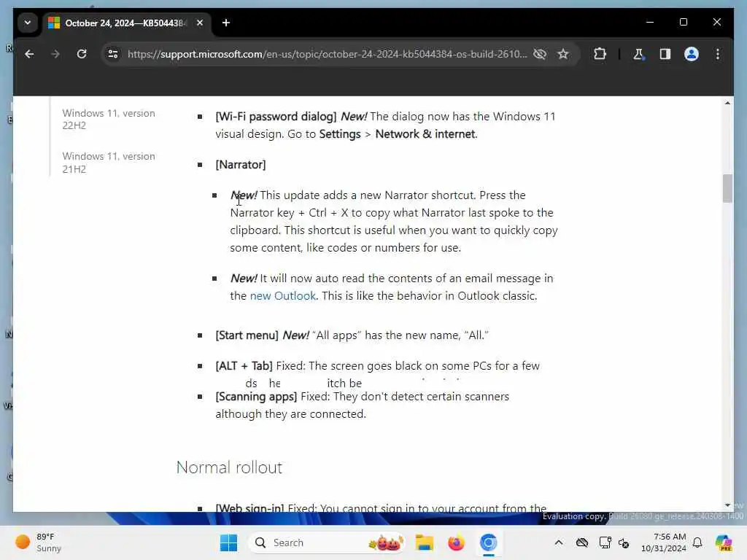Viewport: 747px width, 560px height.
Task: Click the [ALT + Tab] bullet text
Action: 244,366
